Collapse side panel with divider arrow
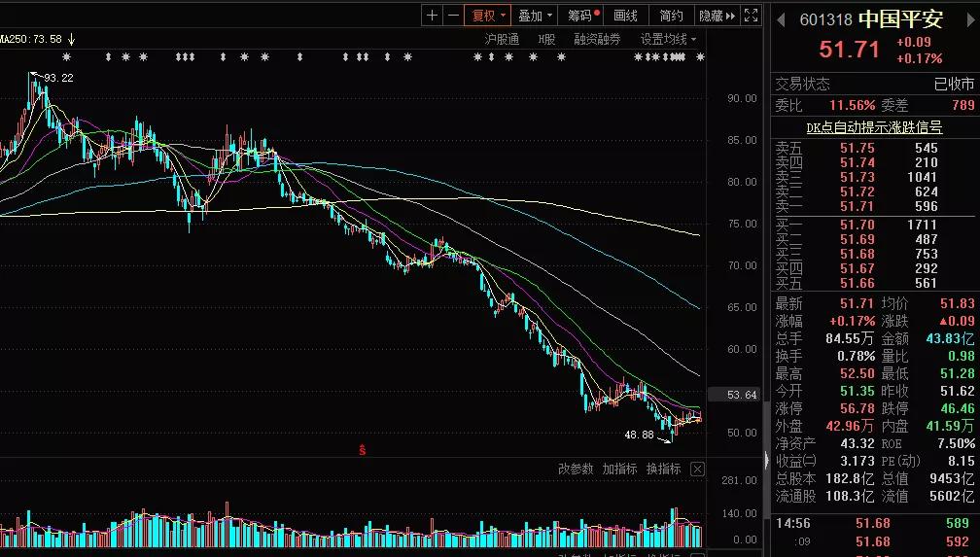980x557 pixels. click(x=767, y=461)
